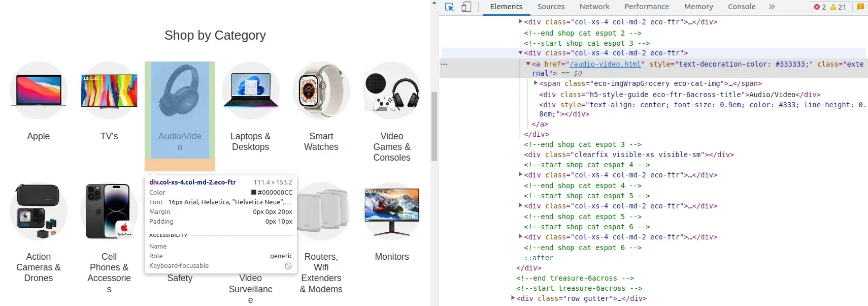This screenshot has height=306, width=868.
Task: Open the Performance tab
Action: tap(647, 7)
